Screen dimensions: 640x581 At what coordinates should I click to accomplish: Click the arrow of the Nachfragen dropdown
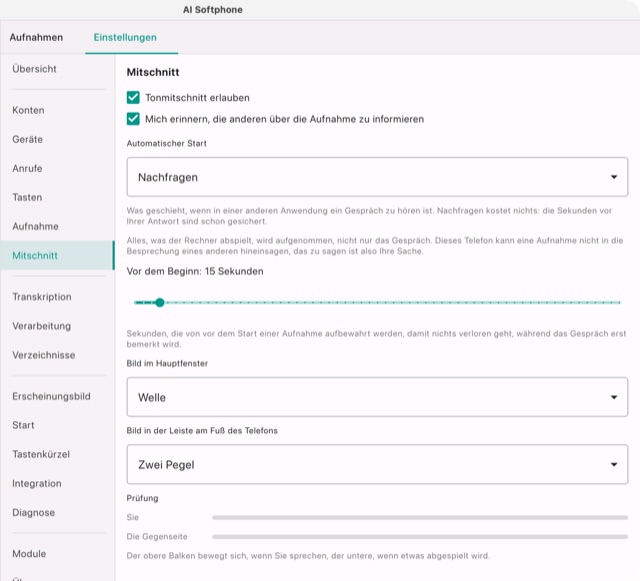tap(613, 177)
